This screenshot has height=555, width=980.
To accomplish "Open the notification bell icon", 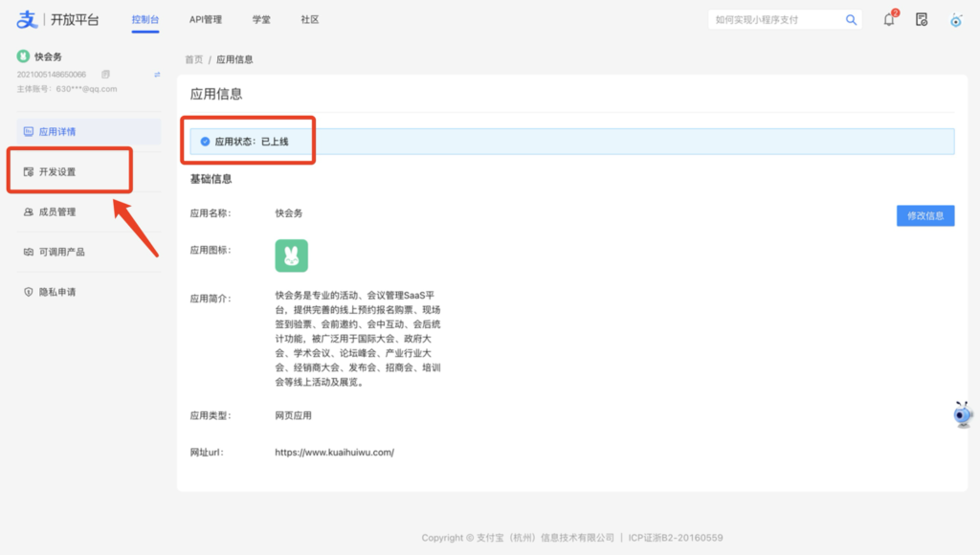I will (x=889, y=20).
